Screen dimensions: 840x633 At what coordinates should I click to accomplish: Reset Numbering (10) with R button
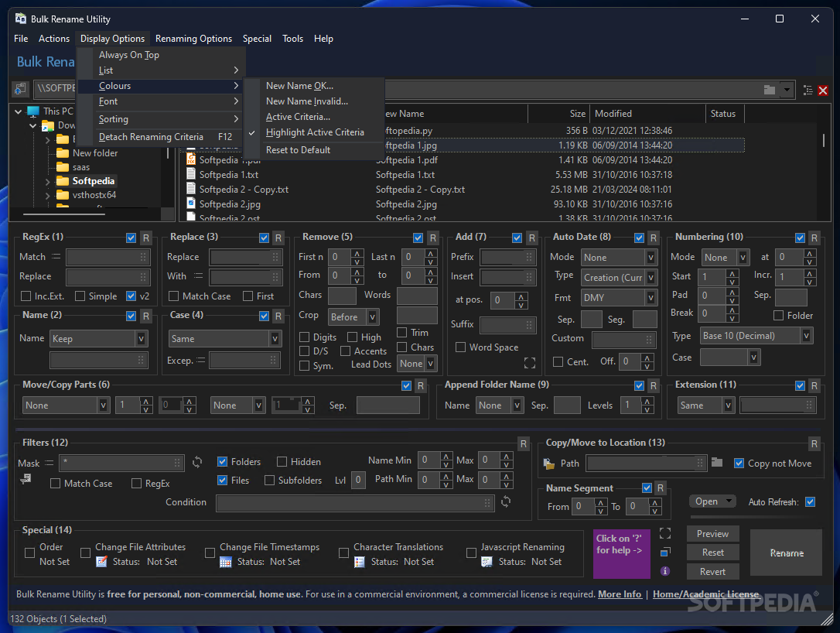point(814,238)
